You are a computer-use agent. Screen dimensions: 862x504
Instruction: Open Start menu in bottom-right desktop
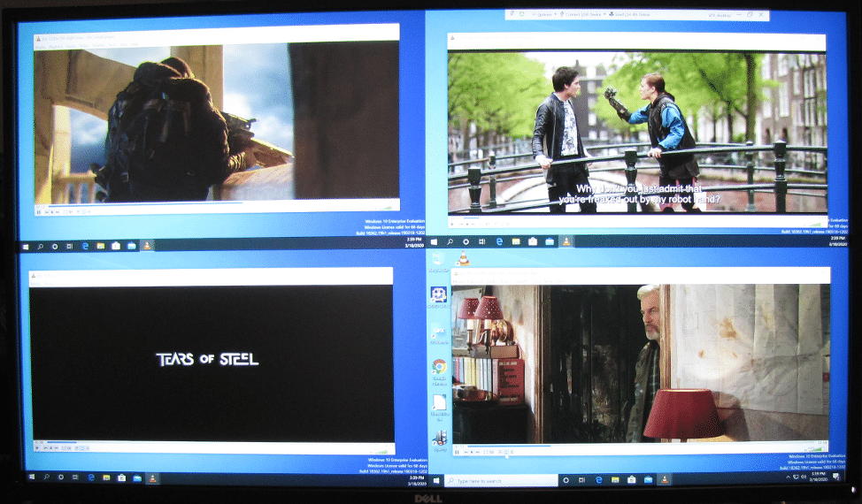point(436,480)
